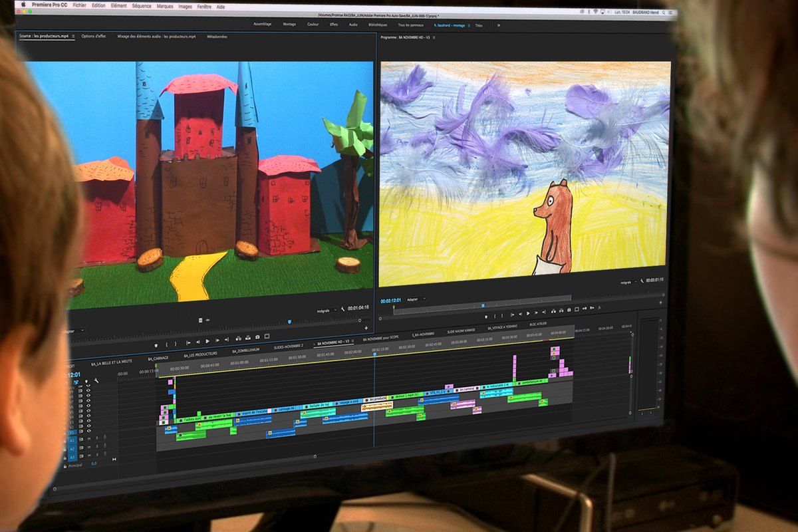Click the timeline zoom scrollbar handle

pos(315,456)
